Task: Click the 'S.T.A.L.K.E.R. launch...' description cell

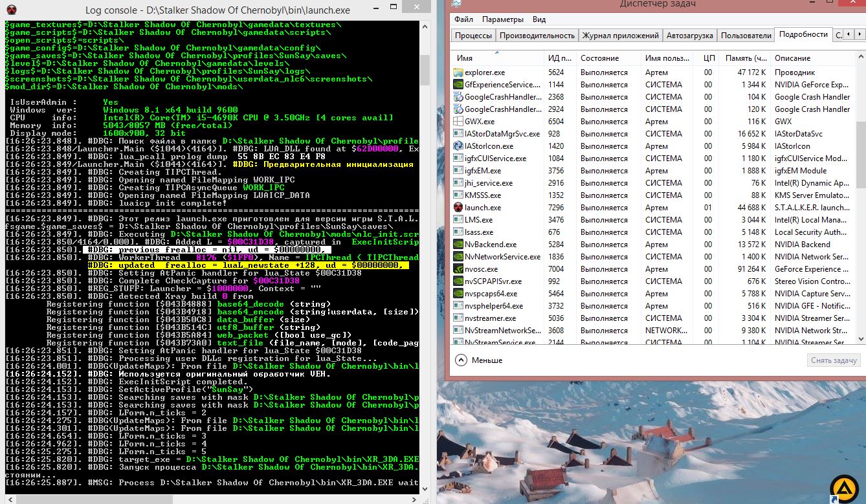Action: tap(812, 208)
